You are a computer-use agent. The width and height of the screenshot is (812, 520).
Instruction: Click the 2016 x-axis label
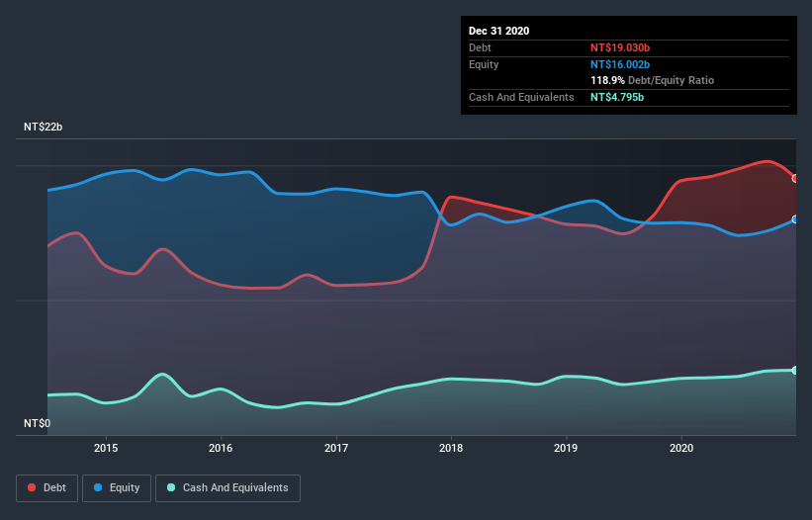[x=221, y=448]
